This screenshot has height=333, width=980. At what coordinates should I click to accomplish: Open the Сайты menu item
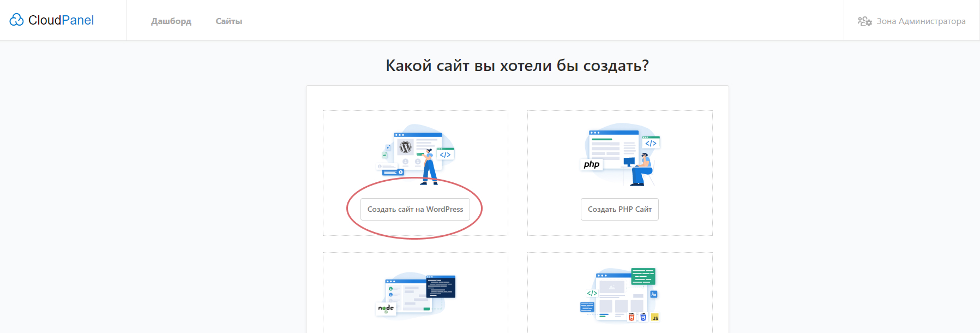[229, 21]
